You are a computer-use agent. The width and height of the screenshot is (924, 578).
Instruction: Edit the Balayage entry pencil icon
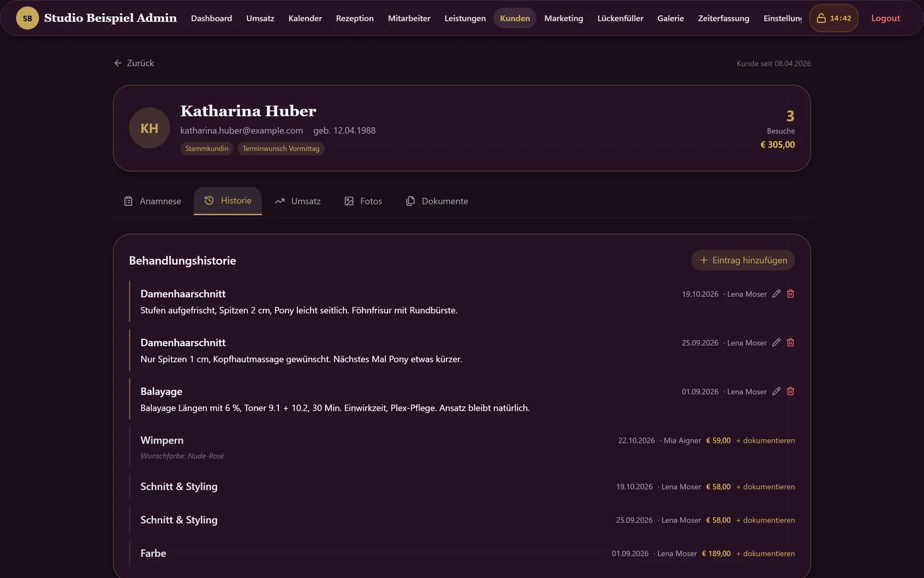tap(776, 391)
